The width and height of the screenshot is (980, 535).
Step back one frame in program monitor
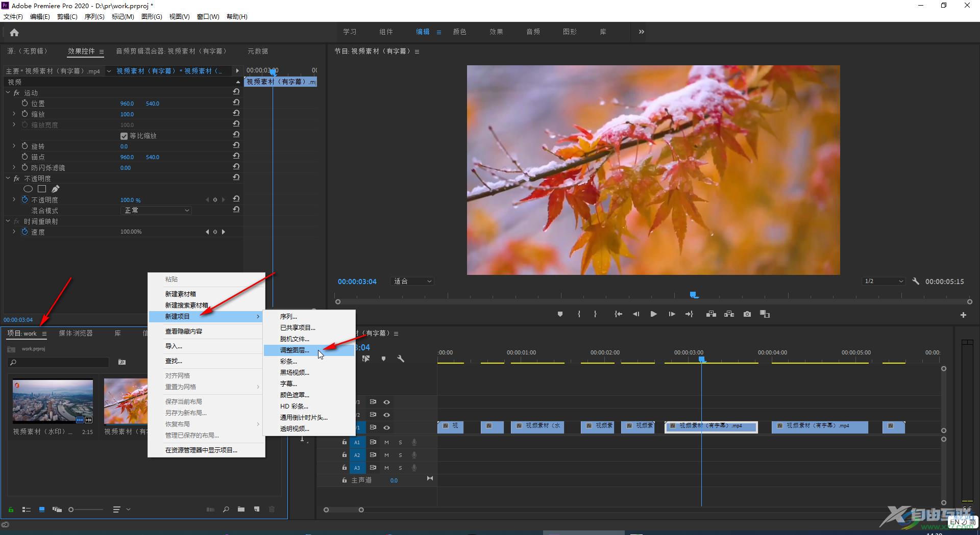pyautogui.click(x=636, y=314)
